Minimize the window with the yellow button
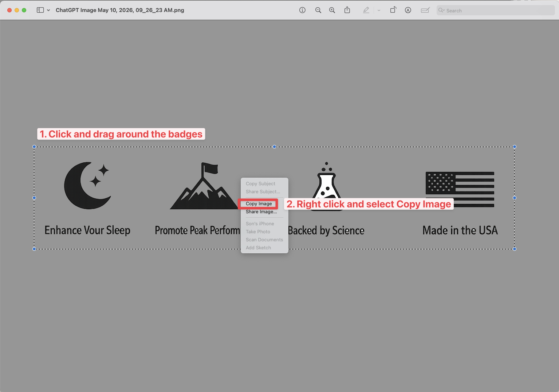Image resolution: width=559 pixels, height=392 pixels. point(17,10)
